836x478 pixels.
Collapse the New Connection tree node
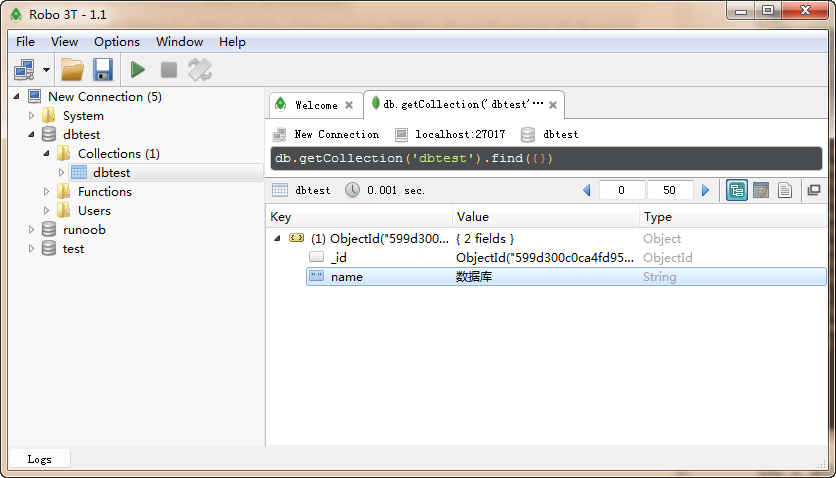(x=17, y=96)
